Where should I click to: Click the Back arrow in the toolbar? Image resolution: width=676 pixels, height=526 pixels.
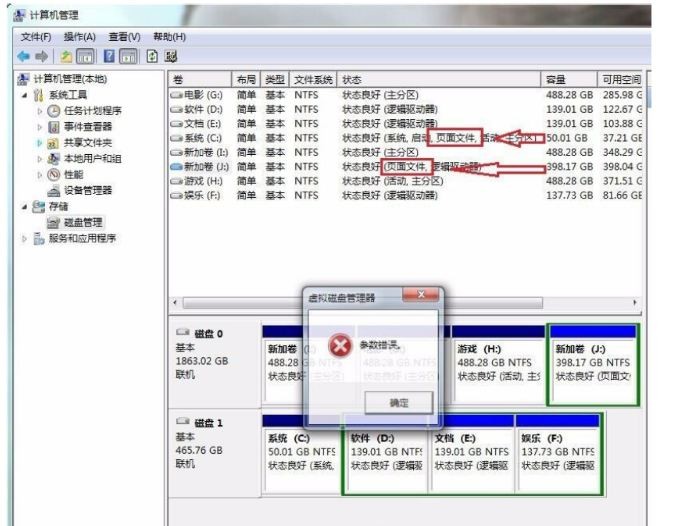click(23, 55)
